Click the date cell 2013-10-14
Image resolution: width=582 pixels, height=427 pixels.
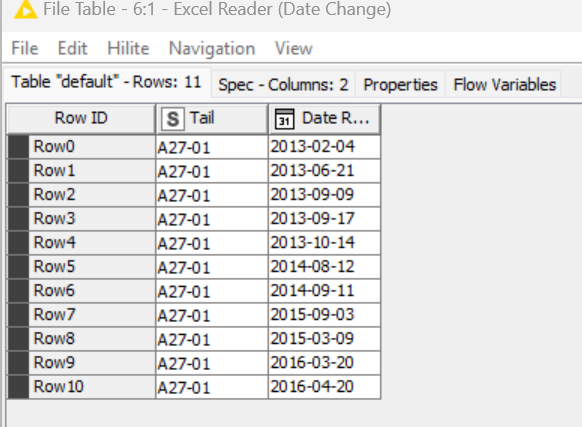tap(324, 243)
